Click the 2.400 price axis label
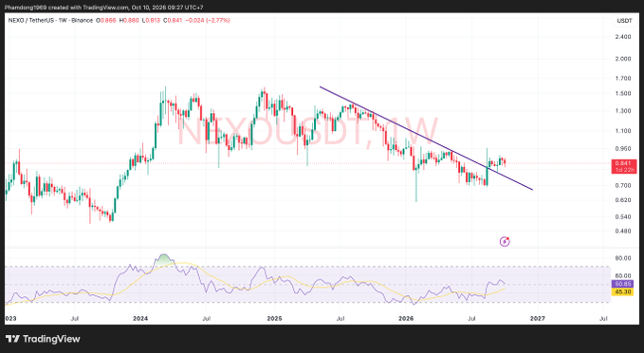Viewport: 644px width, 353px height. [x=623, y=37]
